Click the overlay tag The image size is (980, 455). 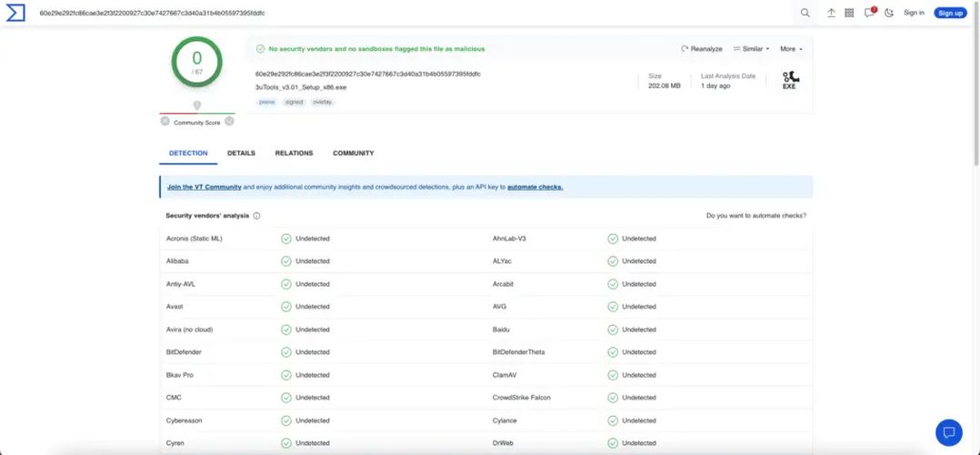pyautogui.click(x=323, y=102)
